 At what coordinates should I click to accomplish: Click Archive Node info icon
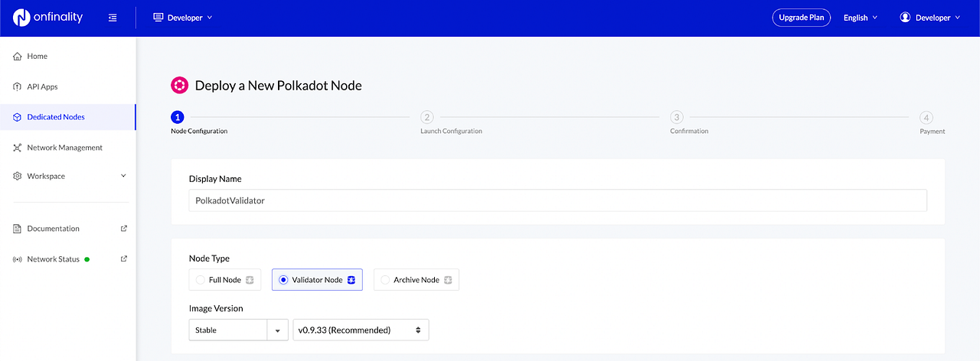coord(448,280)
